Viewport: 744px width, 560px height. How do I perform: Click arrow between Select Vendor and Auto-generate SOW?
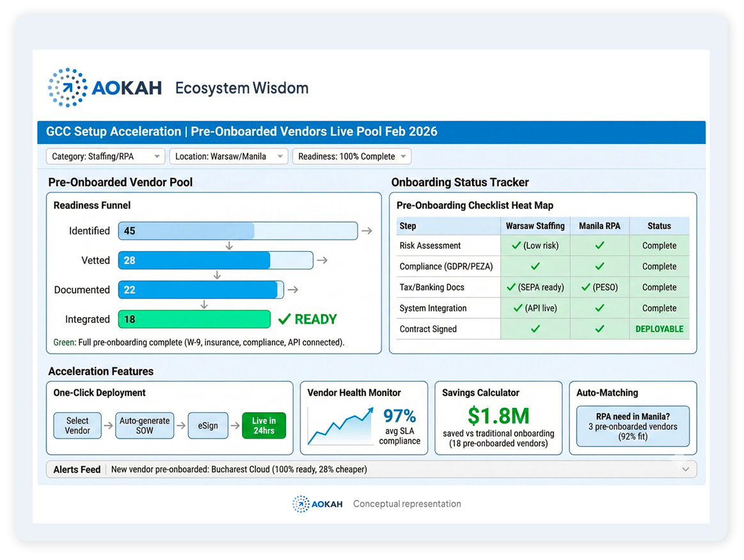108,426
